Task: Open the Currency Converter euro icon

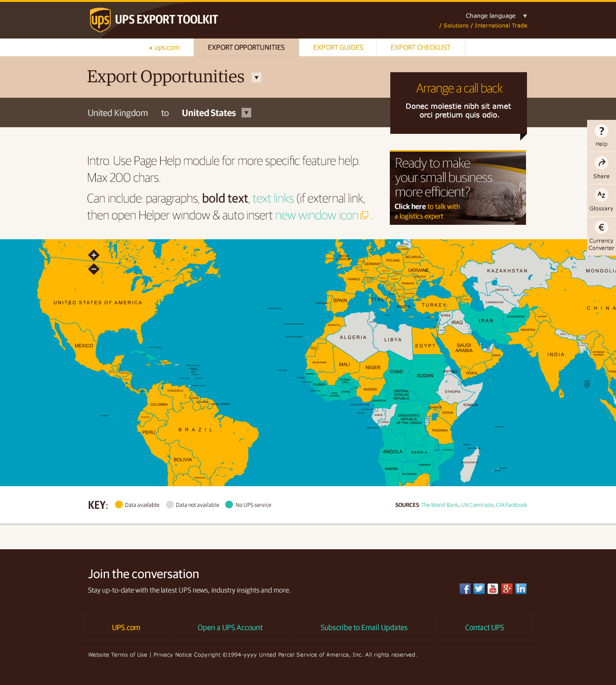Action: click(601, 227)
